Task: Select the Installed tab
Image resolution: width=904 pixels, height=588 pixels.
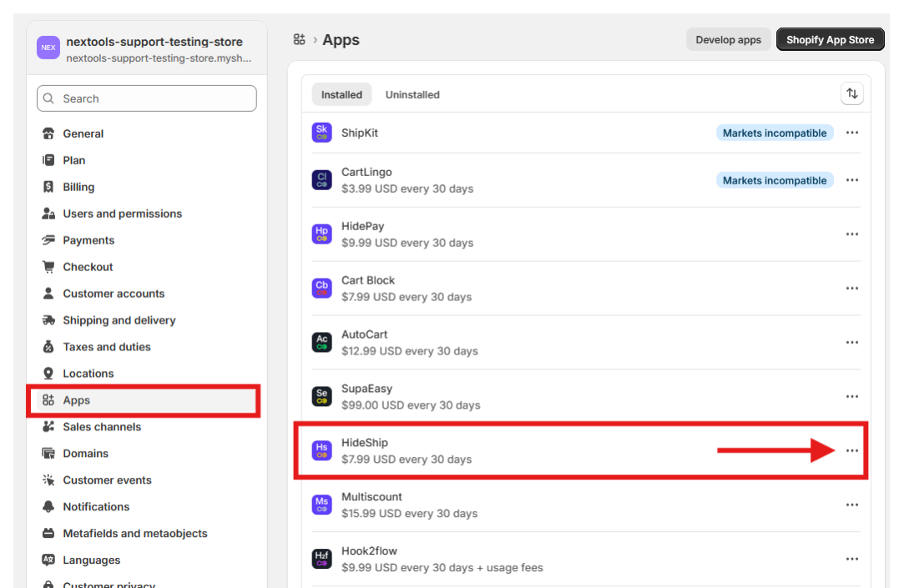Action: click(x=341, y=95)
